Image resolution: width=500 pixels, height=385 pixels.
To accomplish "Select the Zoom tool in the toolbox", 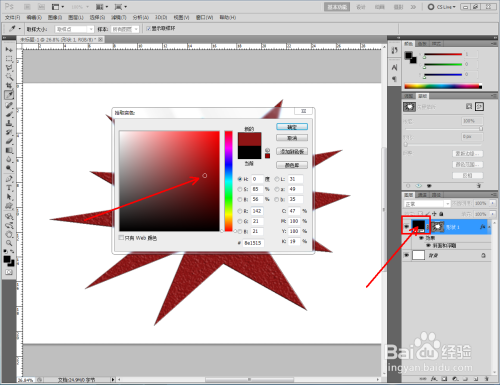I will click(9, 243).
